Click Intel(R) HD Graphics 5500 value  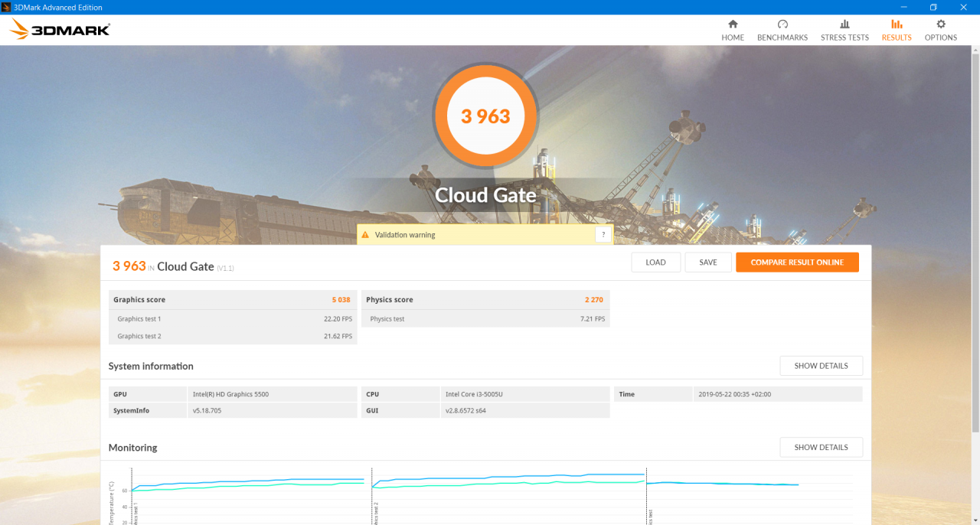pyautogui.click(x=230, y=394)
